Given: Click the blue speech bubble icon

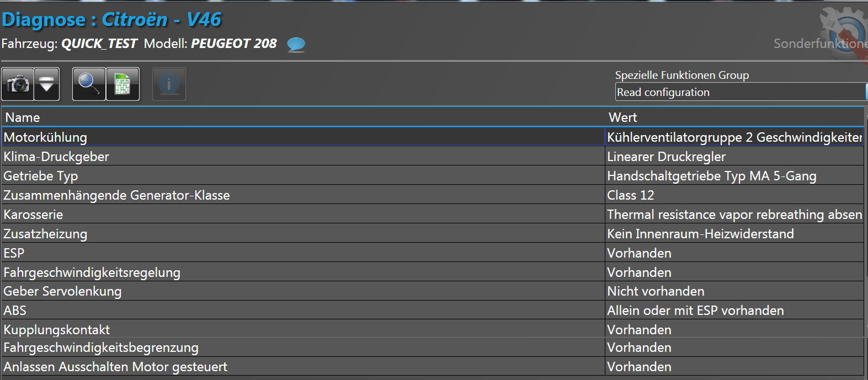Looking at the screenshot, I should point(296,44).
